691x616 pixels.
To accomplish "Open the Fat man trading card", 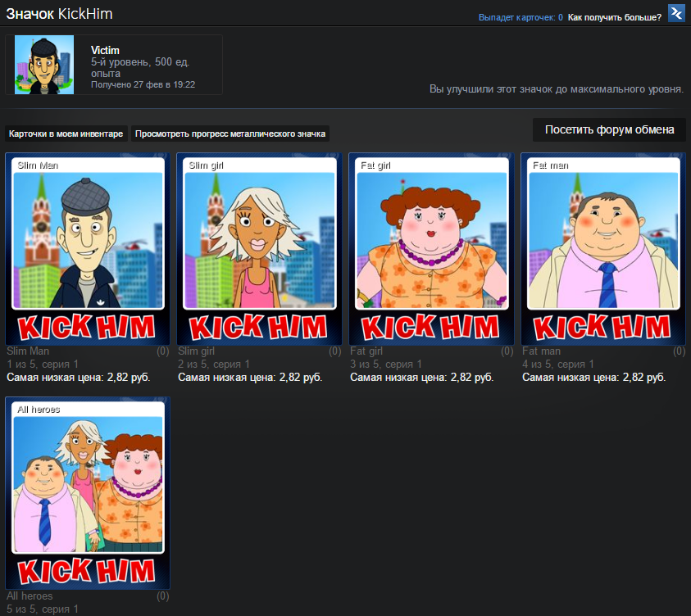I will click(603, 249).
